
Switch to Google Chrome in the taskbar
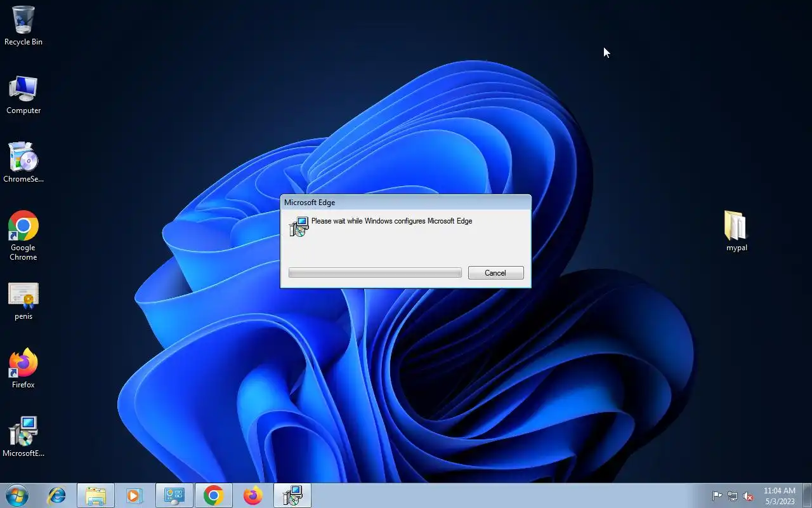pyautogui.click(x=214, y=495)
